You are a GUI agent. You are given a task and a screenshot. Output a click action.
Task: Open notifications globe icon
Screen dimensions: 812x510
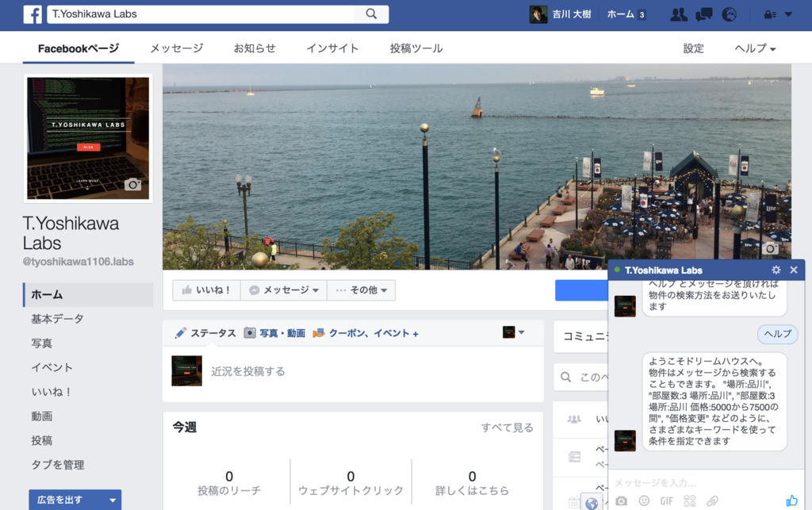coord(730,14)
